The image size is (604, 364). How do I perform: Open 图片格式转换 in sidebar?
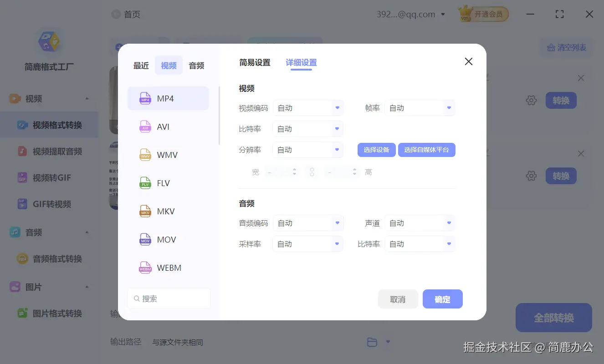point(49,313)
